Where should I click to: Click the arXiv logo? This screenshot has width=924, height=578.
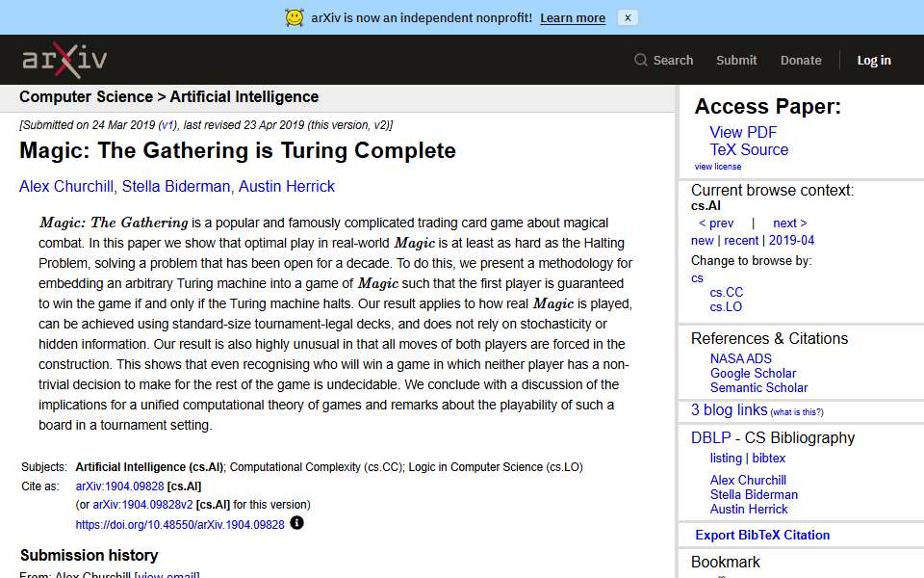pos(64,60)
